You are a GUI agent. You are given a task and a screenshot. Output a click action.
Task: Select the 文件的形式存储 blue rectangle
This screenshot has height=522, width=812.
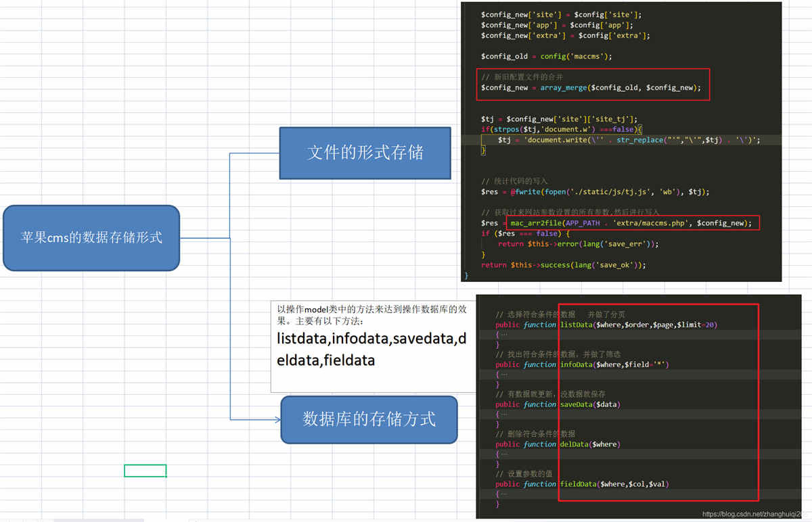coord(365,153)
